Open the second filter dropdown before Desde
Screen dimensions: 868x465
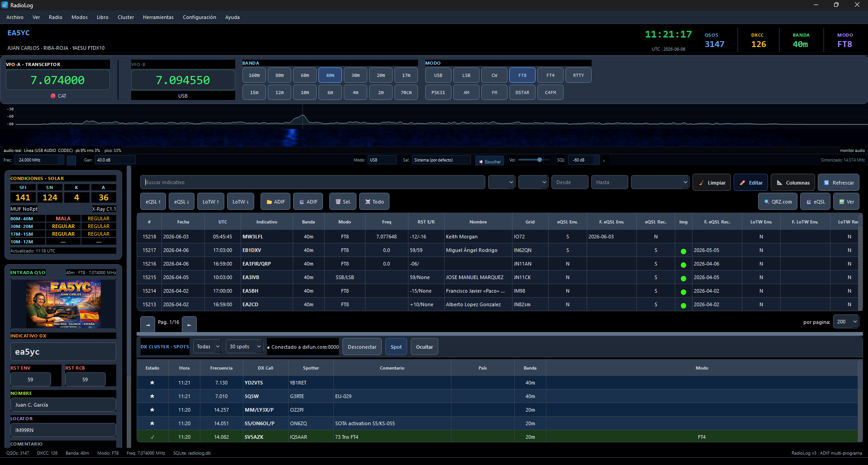533,182
